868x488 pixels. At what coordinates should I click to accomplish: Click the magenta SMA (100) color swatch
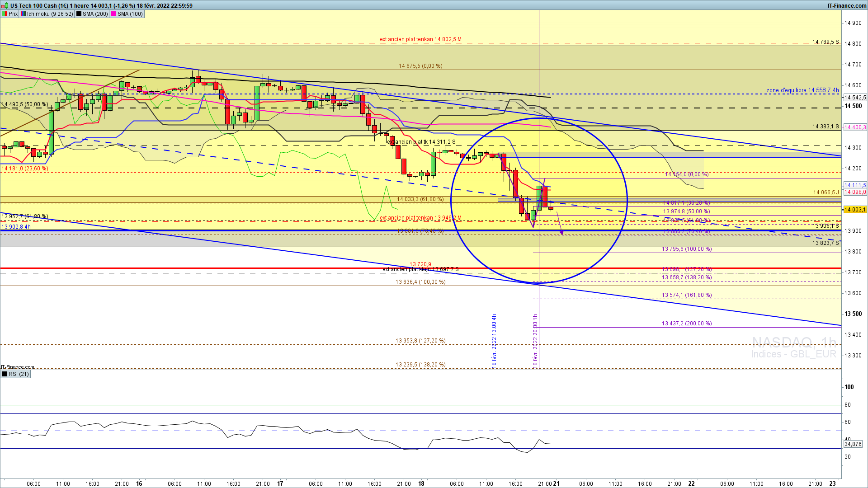coord(113,14)
